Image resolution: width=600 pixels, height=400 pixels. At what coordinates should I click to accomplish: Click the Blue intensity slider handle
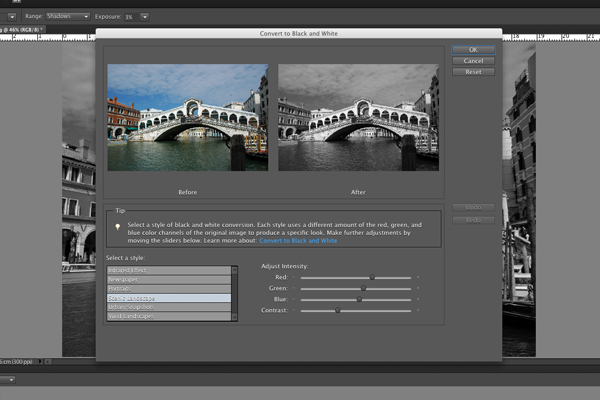point(359,299)
